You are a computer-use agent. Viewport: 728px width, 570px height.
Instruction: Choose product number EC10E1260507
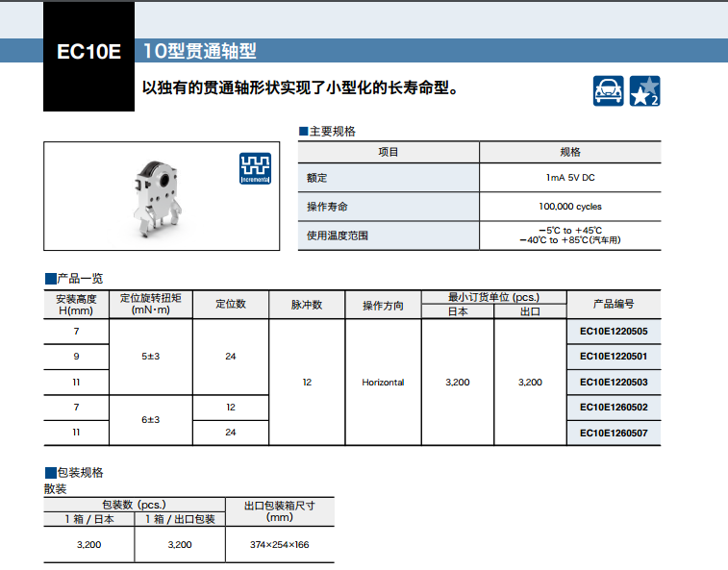click(x=614, y=434)
